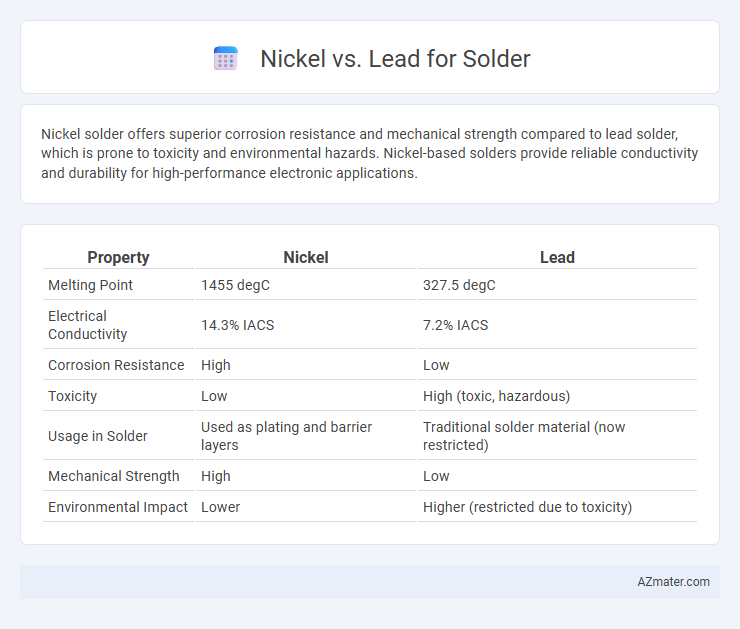Viewport: 740px width, 629px height.
Task: Select the 'Usage in Solder' row label
Action: pos(98,436)
